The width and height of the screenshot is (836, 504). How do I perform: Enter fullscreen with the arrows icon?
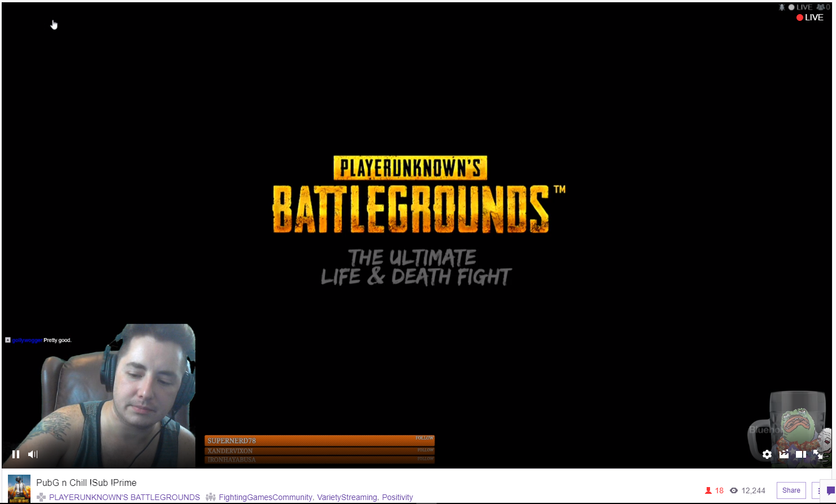point(818,454)
